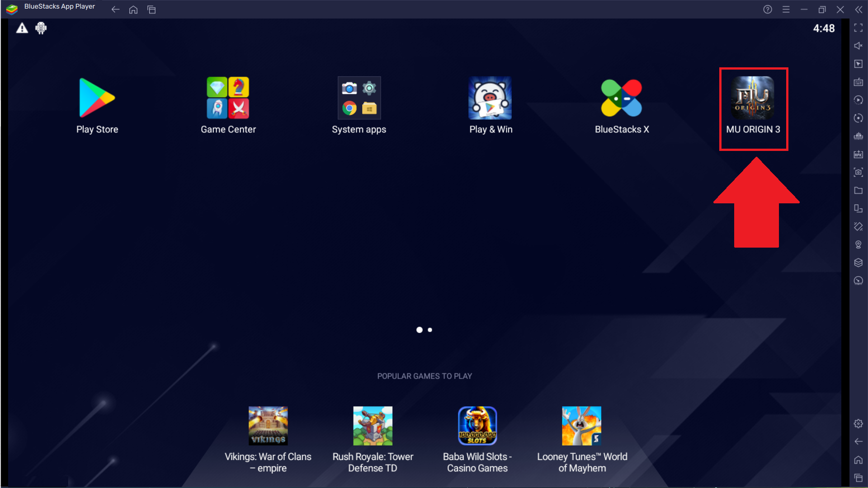Click the sidebar back arrow
Image resolution: width=868 pixels, height=488 pixels.
tap(859, 441)
